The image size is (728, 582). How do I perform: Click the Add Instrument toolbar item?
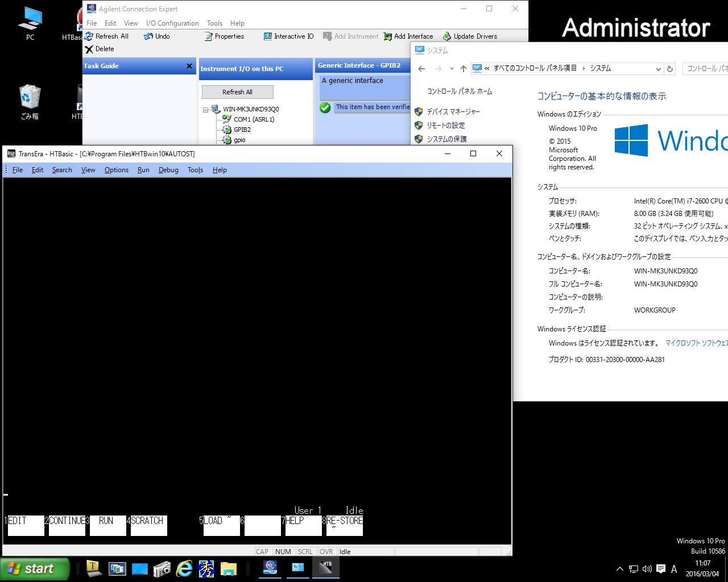pyautogui.click(x=351, y=36)
